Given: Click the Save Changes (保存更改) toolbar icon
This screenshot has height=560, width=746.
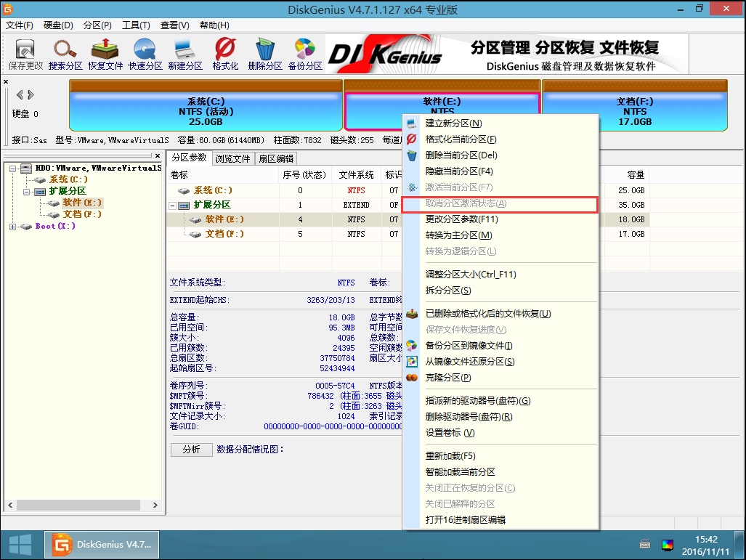Looking at the screenshot, I should pyautogui.click(x=25, y=54).
